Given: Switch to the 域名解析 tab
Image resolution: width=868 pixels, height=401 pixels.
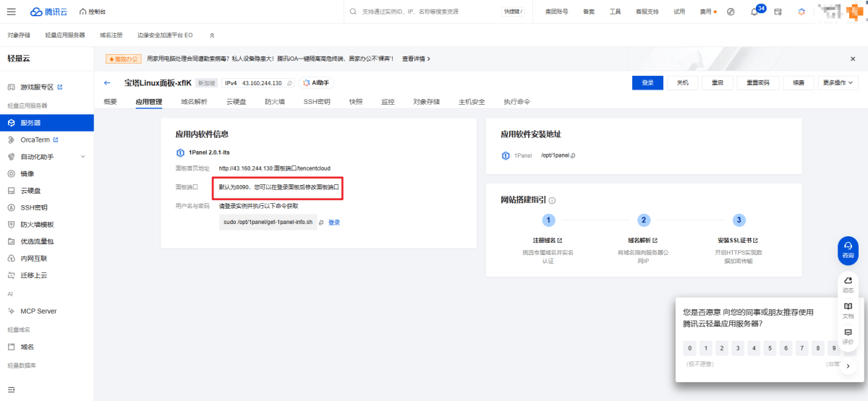Looking at the screenshot, I should (194, 102).
